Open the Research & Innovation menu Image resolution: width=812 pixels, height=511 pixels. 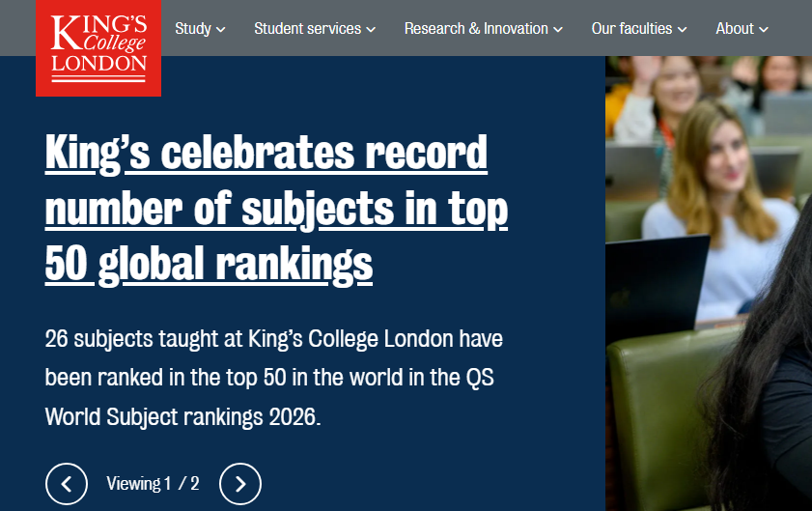point(483,29)
